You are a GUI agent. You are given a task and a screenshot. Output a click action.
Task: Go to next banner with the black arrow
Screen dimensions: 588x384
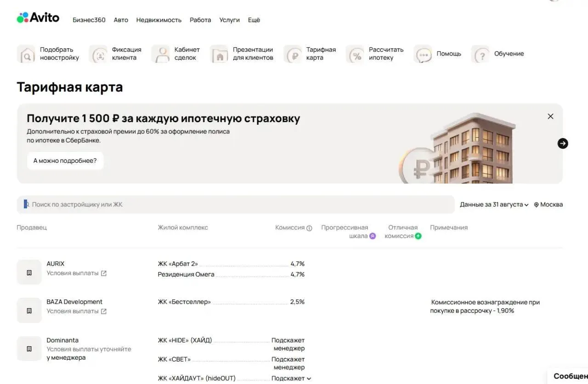pos(563,143)
